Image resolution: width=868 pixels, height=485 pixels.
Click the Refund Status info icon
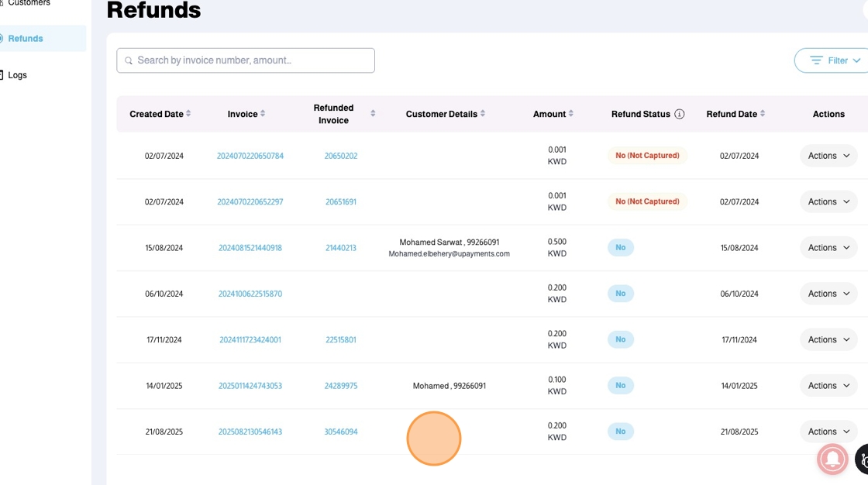680,114
